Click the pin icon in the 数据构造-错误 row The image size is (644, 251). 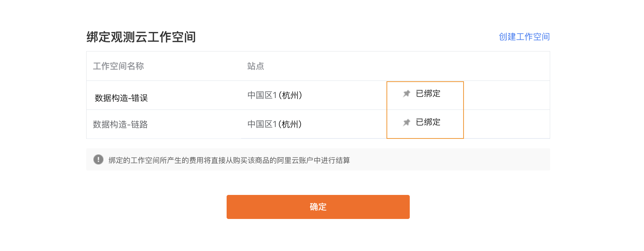[407, 93]
